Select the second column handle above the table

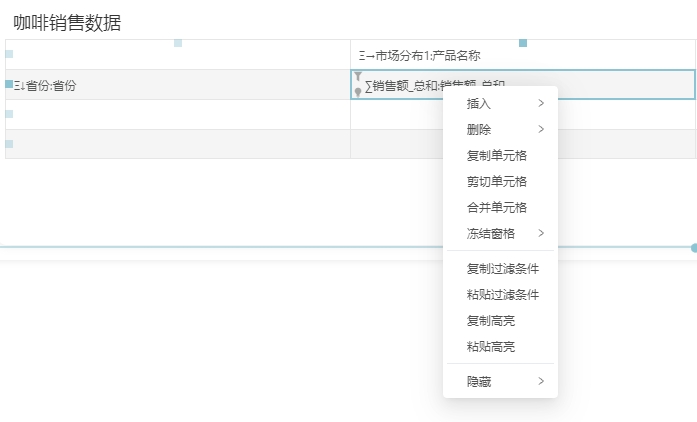(x=523, y=43)
